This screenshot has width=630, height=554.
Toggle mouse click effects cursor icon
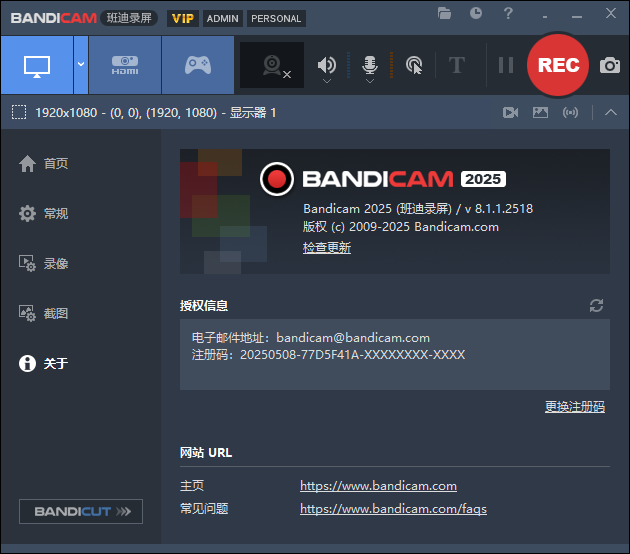click(414, 65)
